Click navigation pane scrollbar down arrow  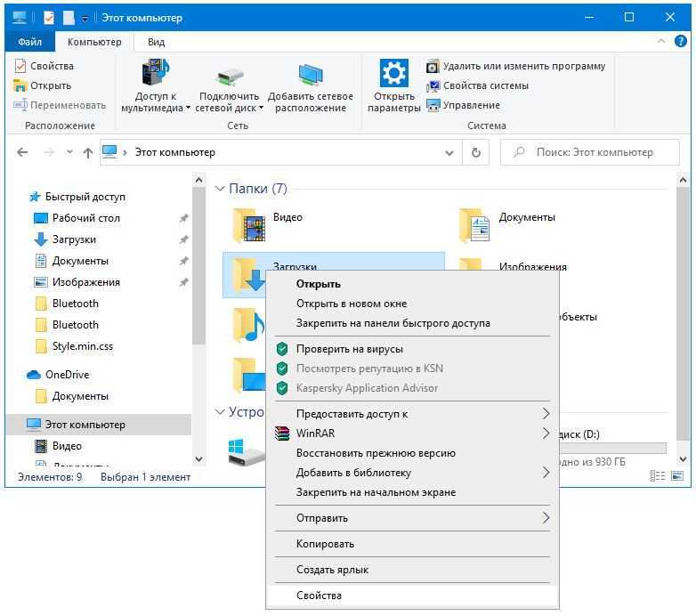pyautogui.click(x=198, y=459)
